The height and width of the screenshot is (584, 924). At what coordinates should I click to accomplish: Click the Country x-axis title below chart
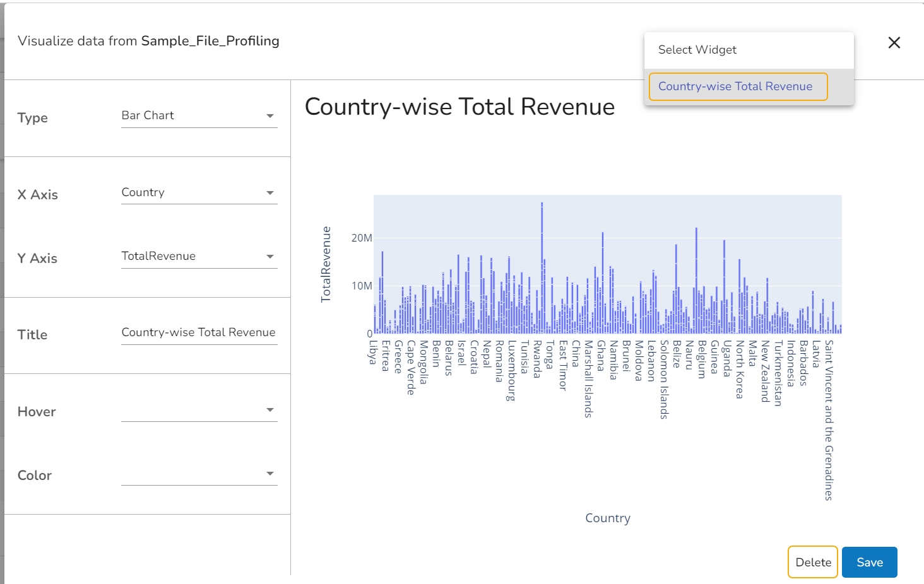click(x=607, y=518)
